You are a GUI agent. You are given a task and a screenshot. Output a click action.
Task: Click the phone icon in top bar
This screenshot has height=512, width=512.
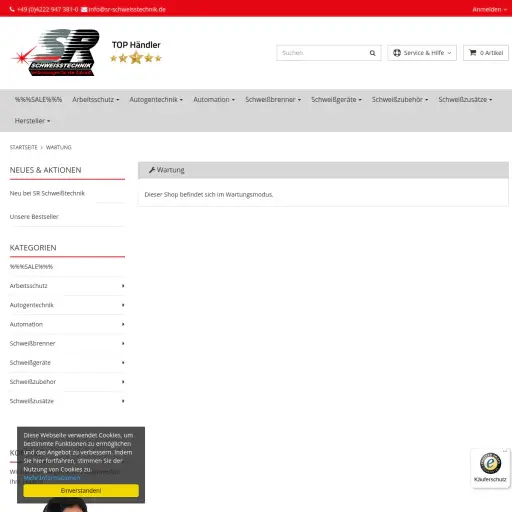point(12,9)
